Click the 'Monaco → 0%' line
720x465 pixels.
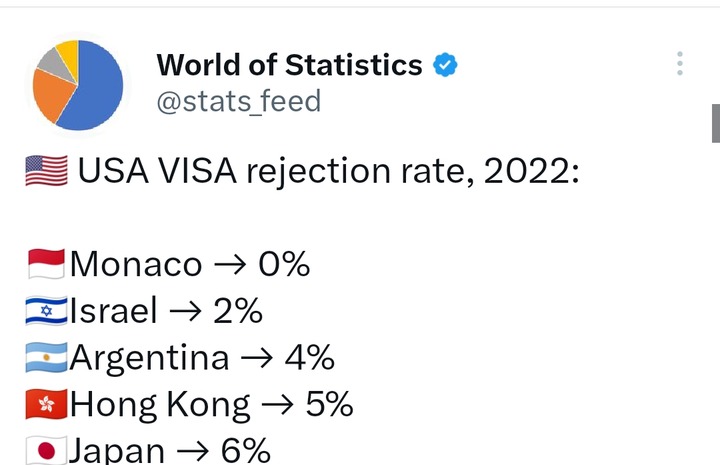pyautogui.click(x=190, y=264)
